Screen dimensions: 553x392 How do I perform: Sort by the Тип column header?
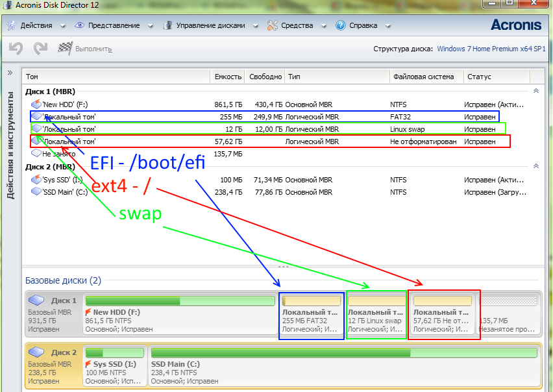(337, 77)
